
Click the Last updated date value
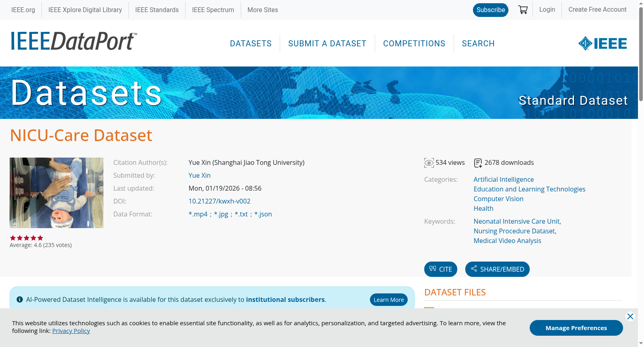pyautogui.click(x=225, y=188)
